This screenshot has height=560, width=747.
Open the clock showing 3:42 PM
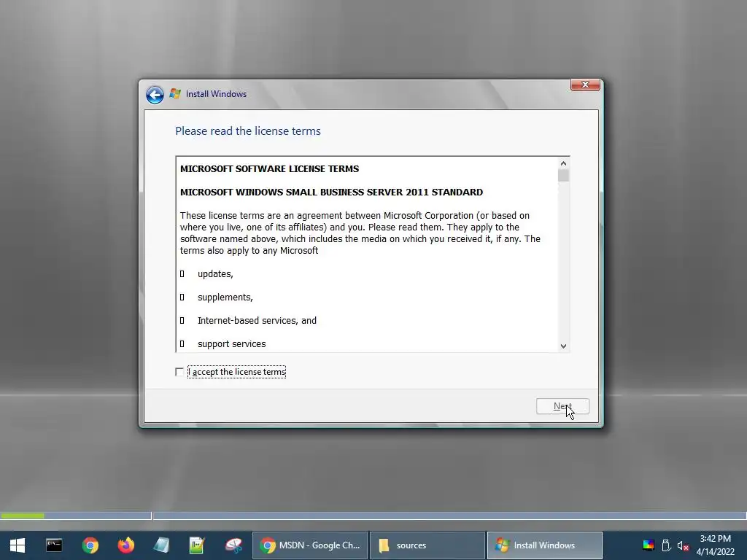click(x=715, y=545)
